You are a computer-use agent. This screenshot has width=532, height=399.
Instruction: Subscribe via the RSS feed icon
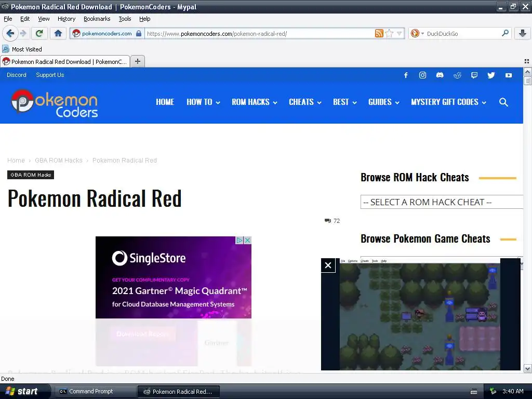click(x=379, y=33)
